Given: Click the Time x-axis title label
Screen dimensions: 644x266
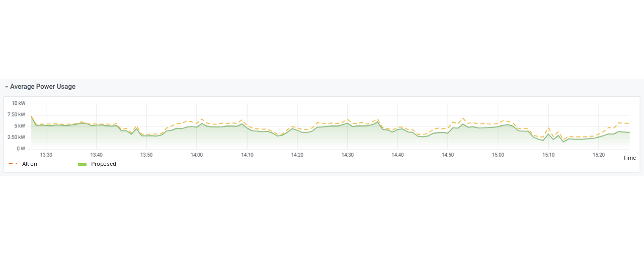Looking at the screenshot, I should tap(630, 158).
